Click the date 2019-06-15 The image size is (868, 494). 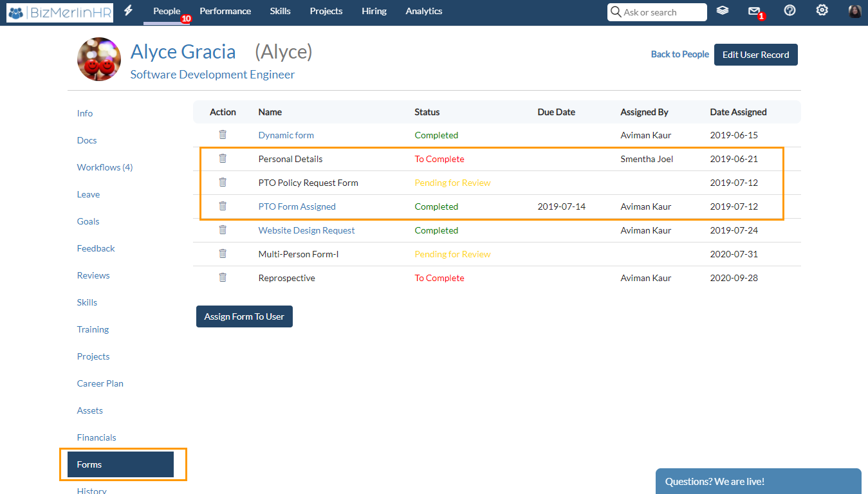point(734,135)
